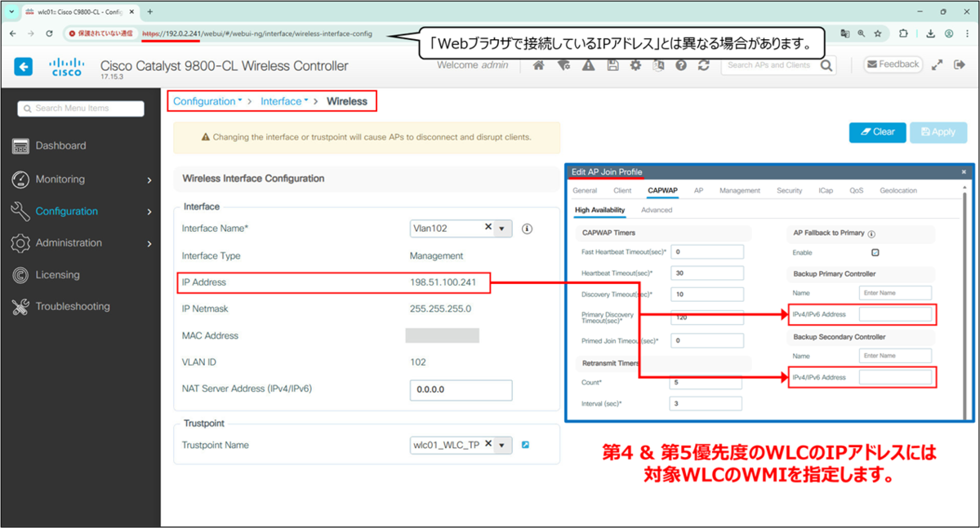Open the browser tab search dropdown

point(11,11)
